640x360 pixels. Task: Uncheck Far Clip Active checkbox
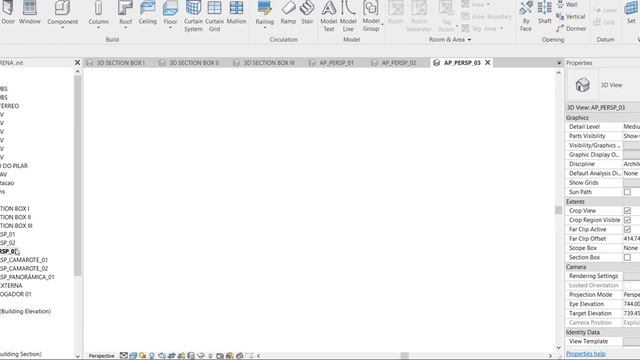[627, 229]
